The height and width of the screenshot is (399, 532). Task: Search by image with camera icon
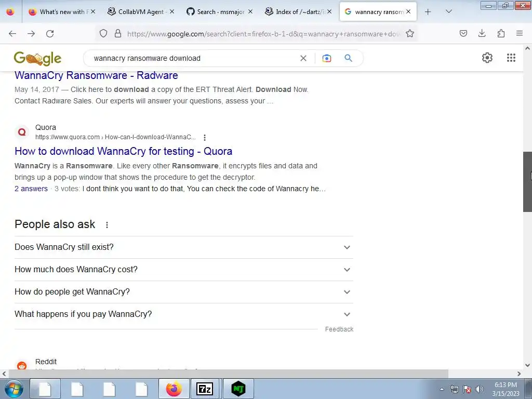coord(327,58)
